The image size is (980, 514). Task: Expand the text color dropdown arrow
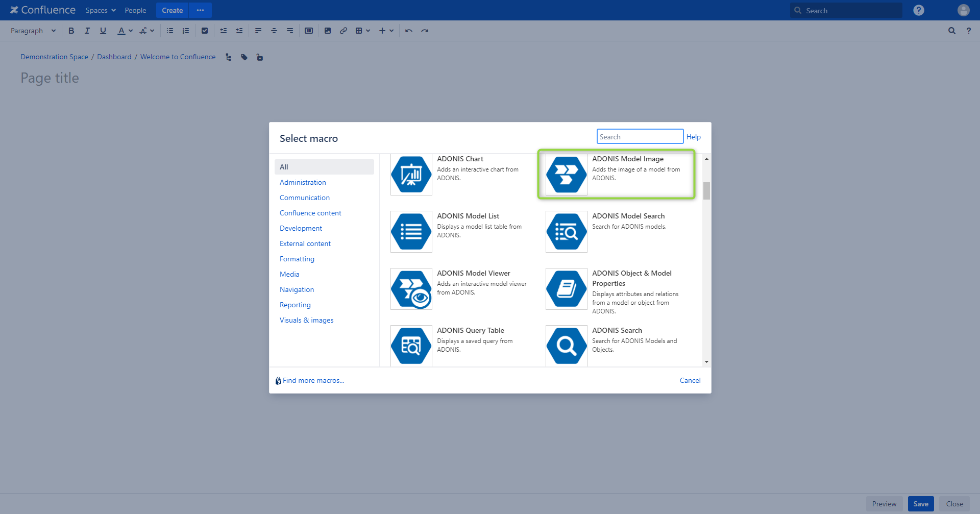click(x=131, y=31)
